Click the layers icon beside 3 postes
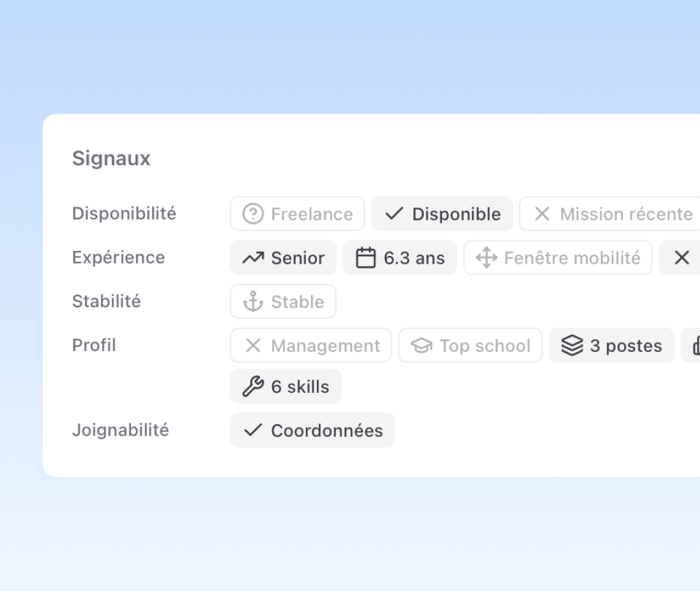Viewport: 700px width, 591px height. [572, 345]
